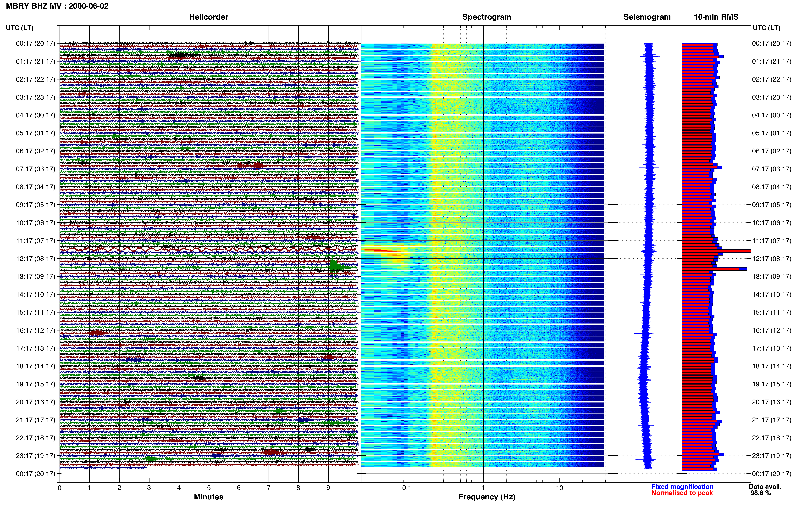Click the second-longest RMS bar near 12:47
This screenshot has height=508, width=812.
click(x=714, y=269)
